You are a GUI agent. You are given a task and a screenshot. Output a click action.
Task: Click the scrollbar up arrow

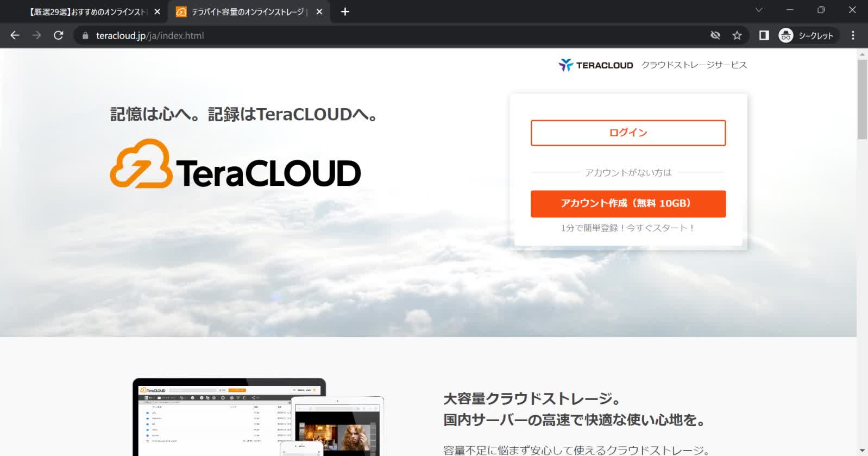click(862, 54)
